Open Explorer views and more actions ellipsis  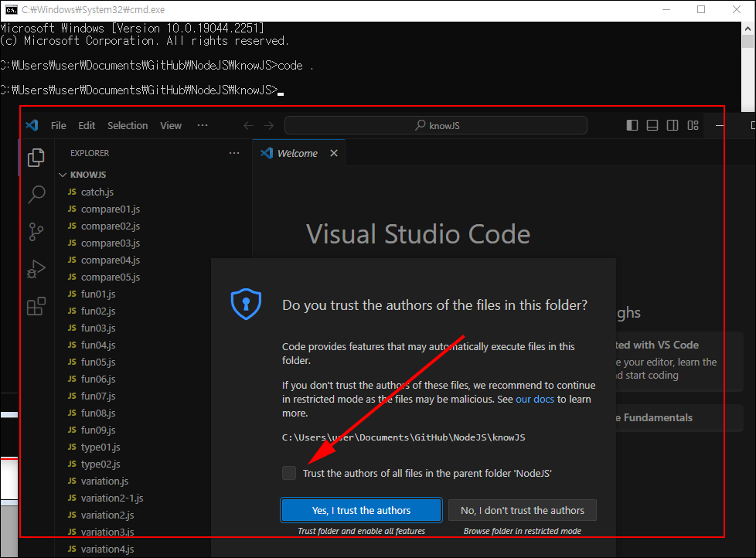click(x=234, y=153)
